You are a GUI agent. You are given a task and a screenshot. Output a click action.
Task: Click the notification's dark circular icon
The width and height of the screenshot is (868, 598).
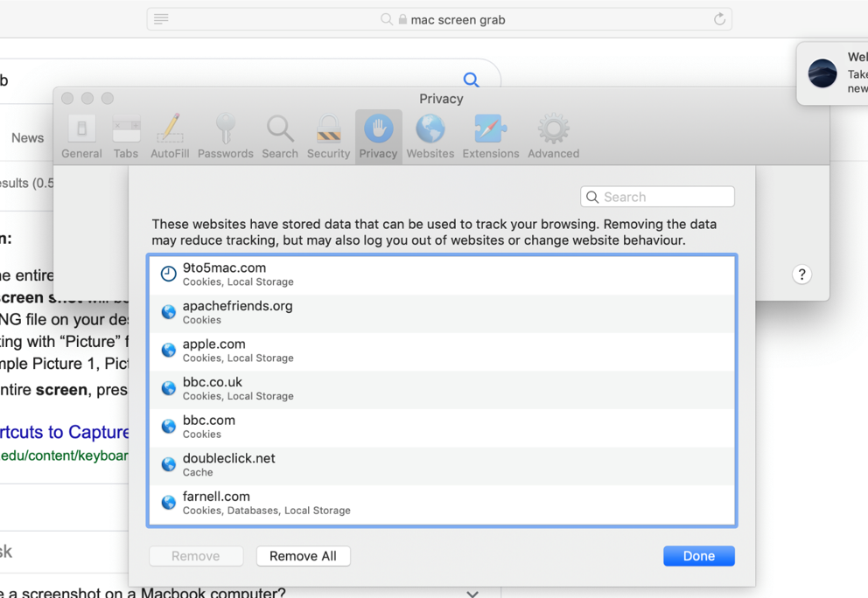pos(822,73)
